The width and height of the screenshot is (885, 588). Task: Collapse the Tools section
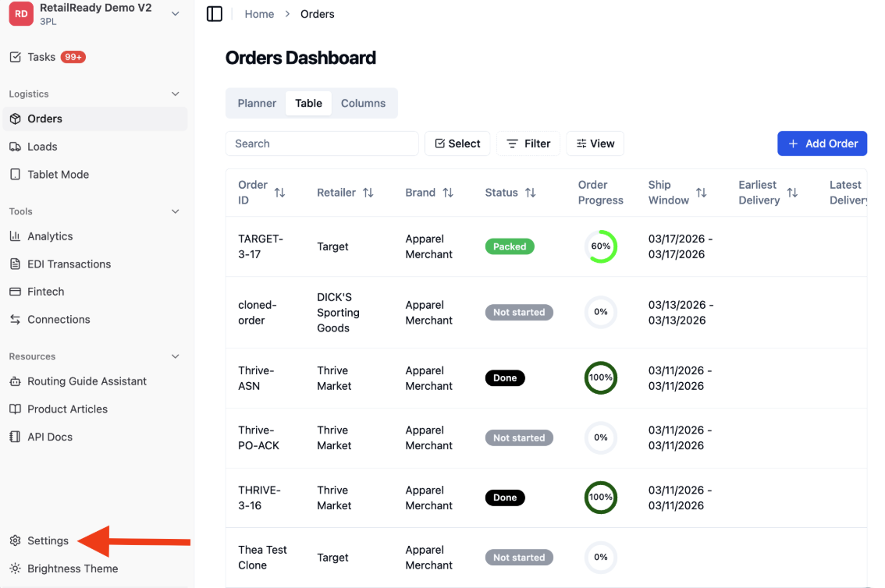(175, 211)
